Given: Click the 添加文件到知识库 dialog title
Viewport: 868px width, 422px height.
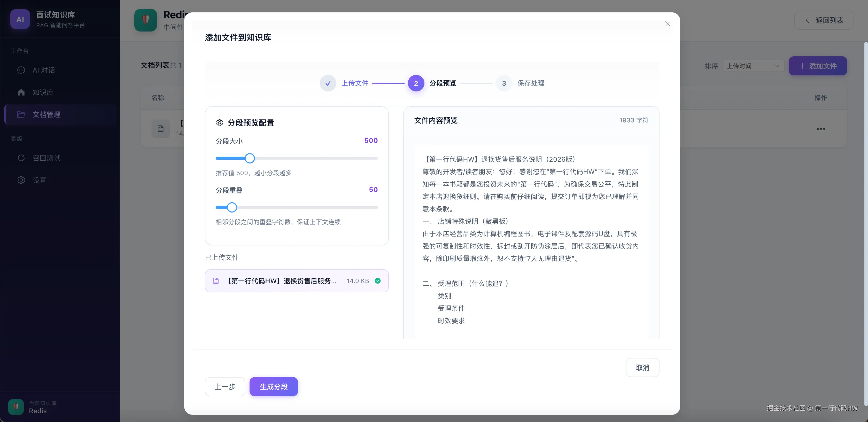Looking at the screenshot, I should point(238,37).
